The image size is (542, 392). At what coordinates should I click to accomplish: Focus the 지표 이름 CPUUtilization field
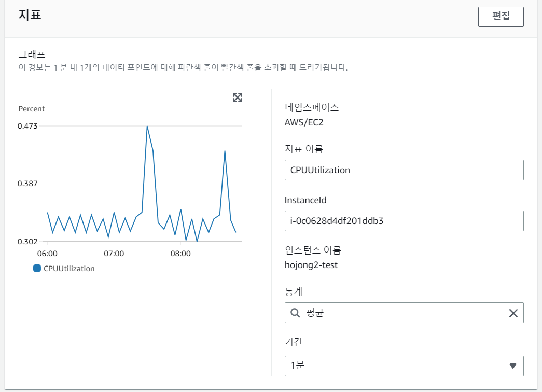404,170
